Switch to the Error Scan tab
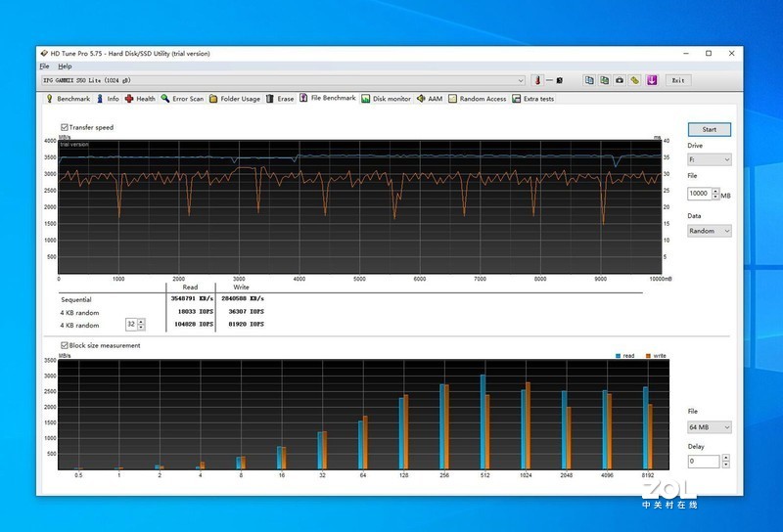The height and width of the screenshot is (532, 783). point(183,99)
